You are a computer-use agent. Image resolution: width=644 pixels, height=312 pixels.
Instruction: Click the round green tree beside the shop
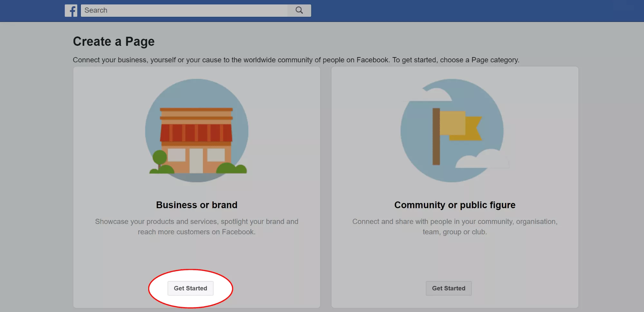point(159,157)
